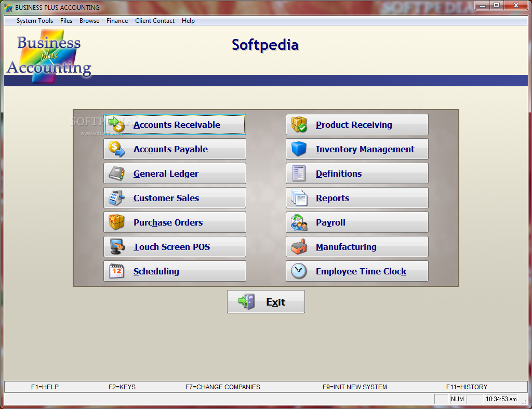
Task: Click the title bar application icon
Action: 8,7
